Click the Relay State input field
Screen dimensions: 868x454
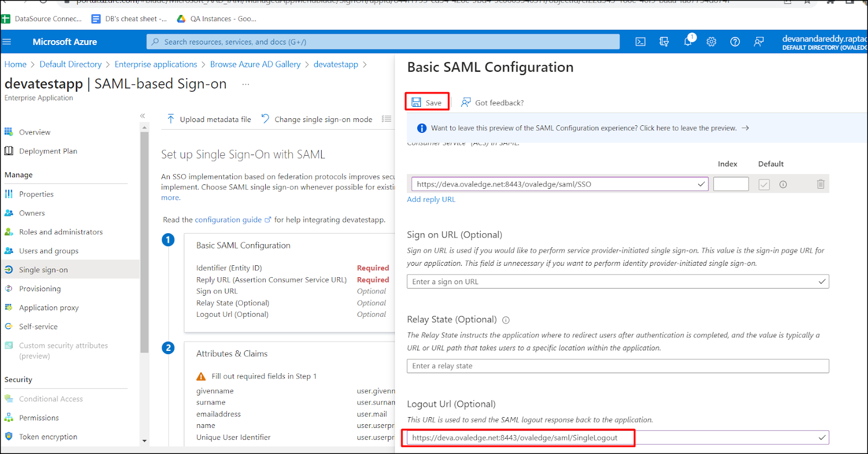click(618, 366)
